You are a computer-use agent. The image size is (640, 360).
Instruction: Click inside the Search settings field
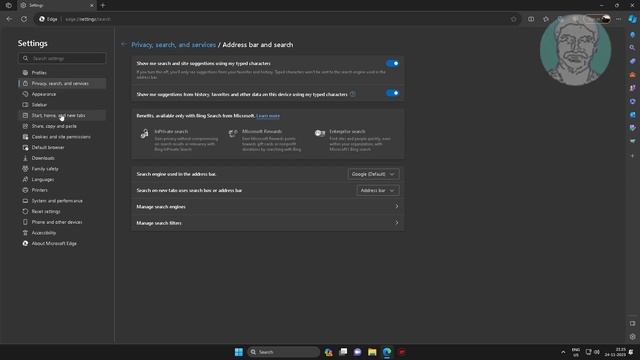pos(62,58)
